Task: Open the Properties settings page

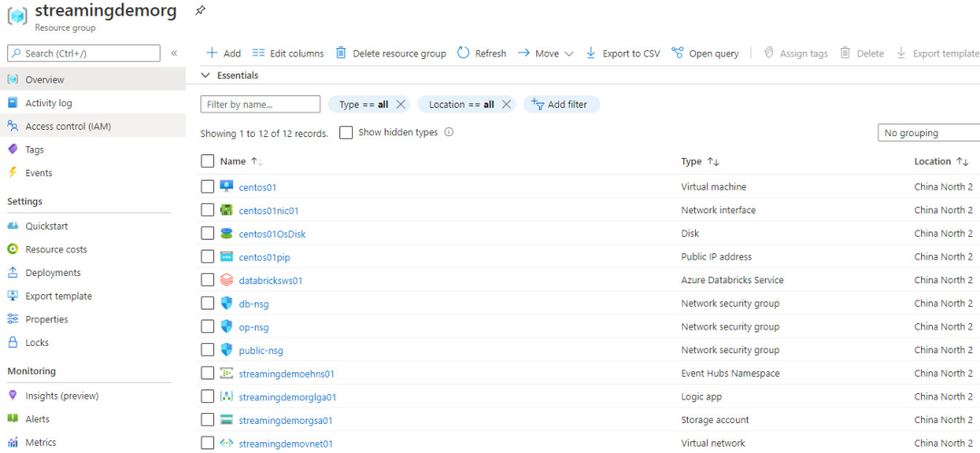Action: 46,320
